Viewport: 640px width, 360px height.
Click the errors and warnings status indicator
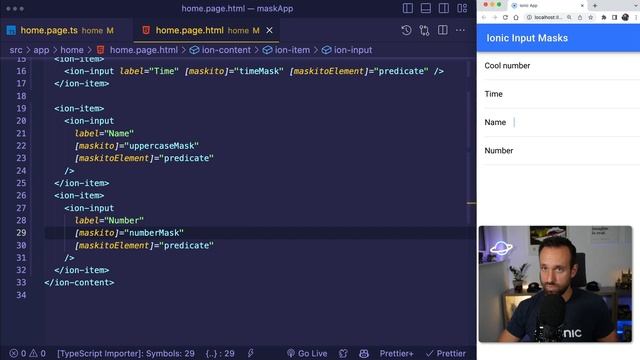[28, 353]
